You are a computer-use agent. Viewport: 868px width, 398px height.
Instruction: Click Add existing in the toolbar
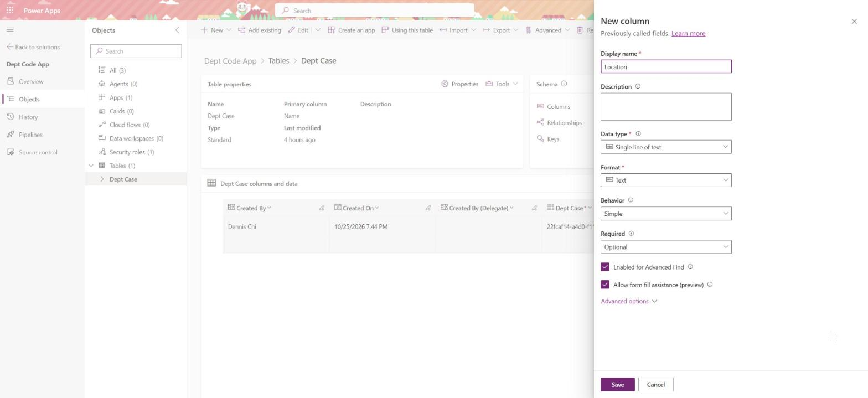(x=260, y=30)
